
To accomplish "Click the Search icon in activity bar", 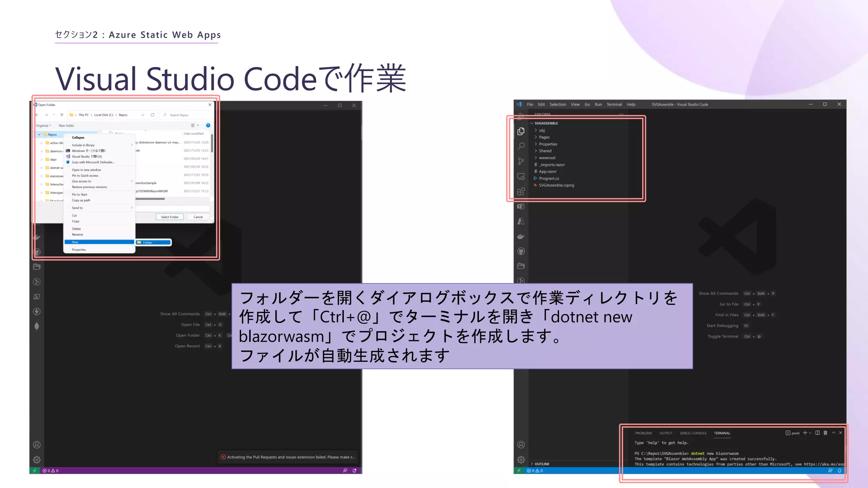I will coord(521,146).
